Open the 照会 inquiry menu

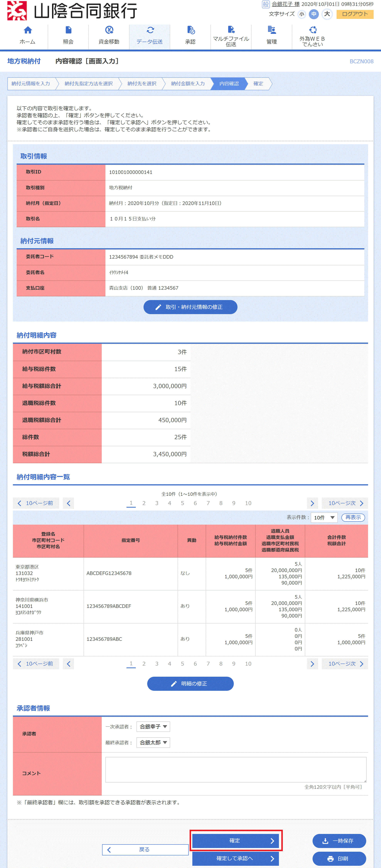click(x=68, y=36)
